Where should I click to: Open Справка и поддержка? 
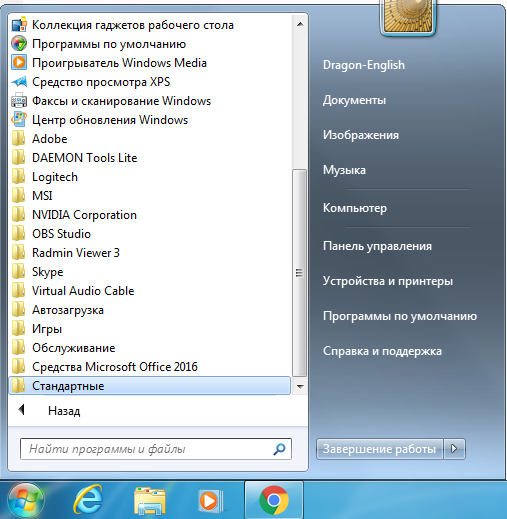coord(382,351)
